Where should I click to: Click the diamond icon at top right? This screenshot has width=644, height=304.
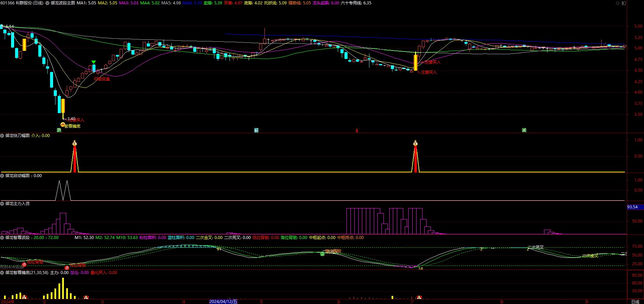coord(617,3)
